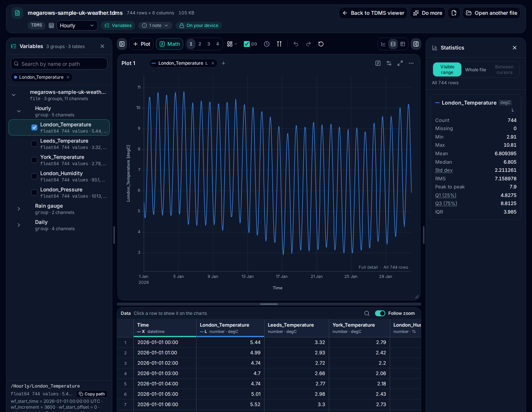This screenshot has height=412, width=532.
Task: Select the Whole file statistics tab
Action: point(475,69)
